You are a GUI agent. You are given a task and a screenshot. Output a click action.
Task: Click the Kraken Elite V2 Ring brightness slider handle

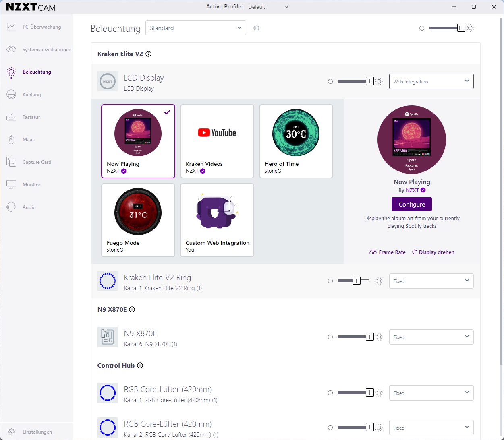pyautogui.click(x=357, y=281)
